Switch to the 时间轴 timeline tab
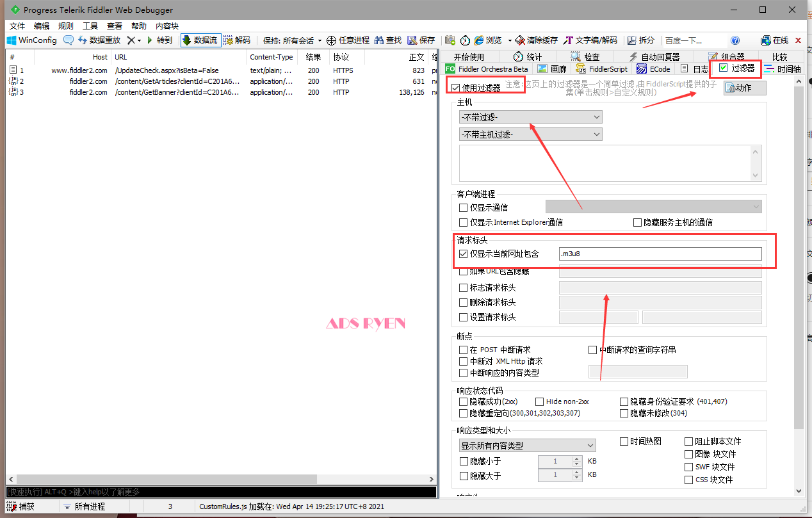 [x=783, y=69]
